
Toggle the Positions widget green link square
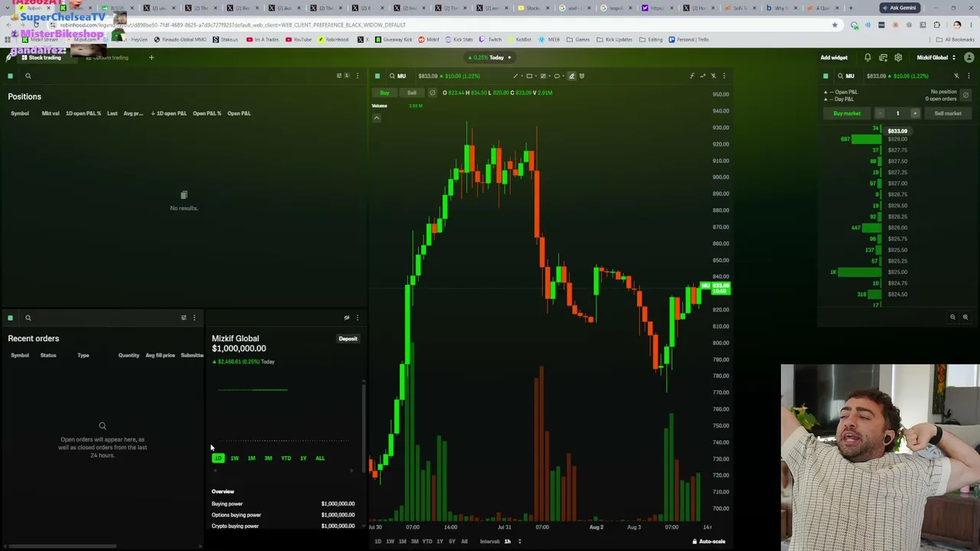coord(10,76)
